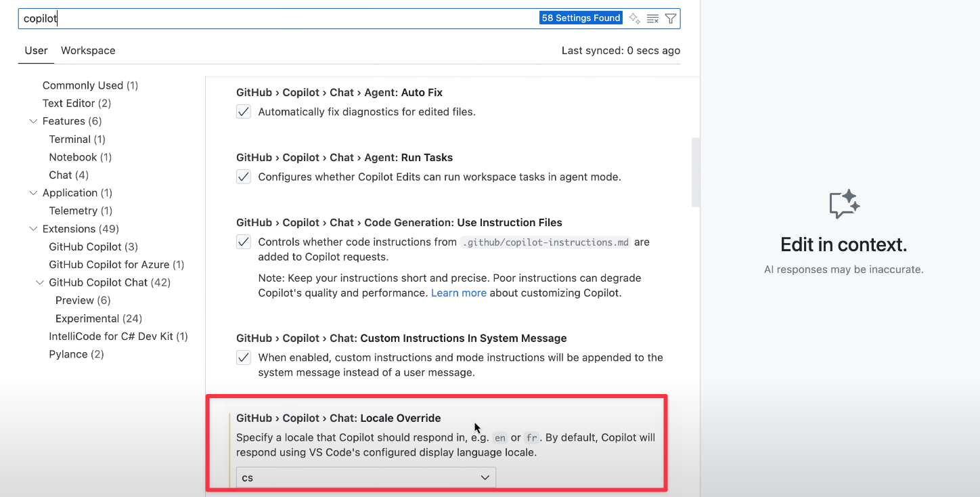Select the User settings tab

pyautogui.click(x=36, y=51)
